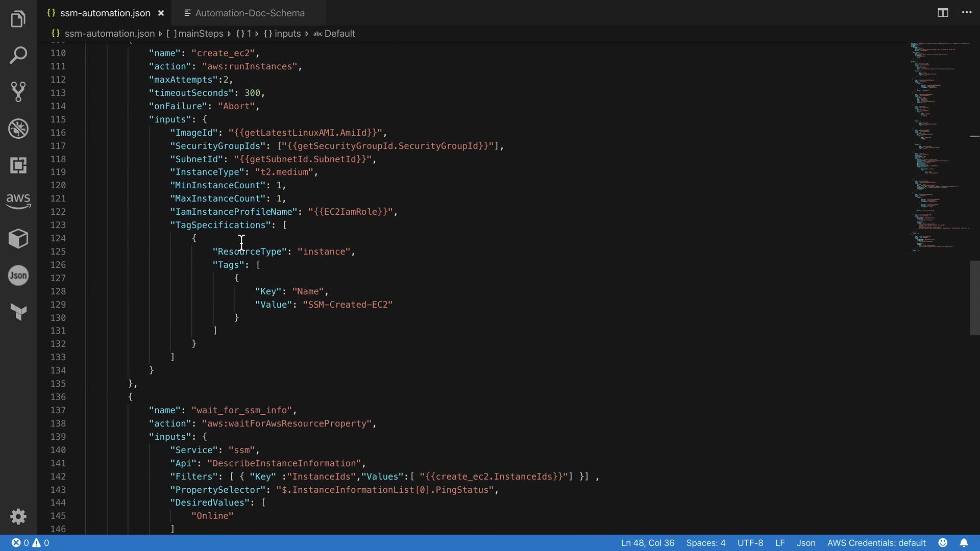
Task: Expand the inputs breadcrumb segment
Action: 287,34
